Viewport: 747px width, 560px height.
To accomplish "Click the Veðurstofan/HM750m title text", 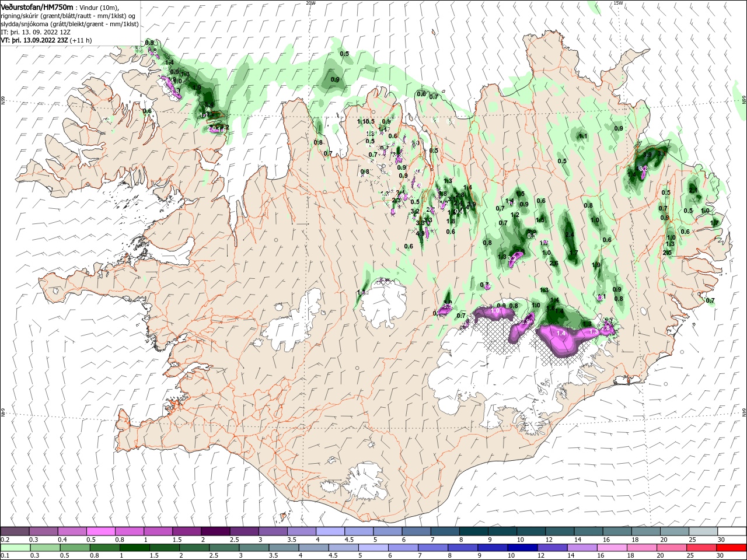I will pos(37,7).
